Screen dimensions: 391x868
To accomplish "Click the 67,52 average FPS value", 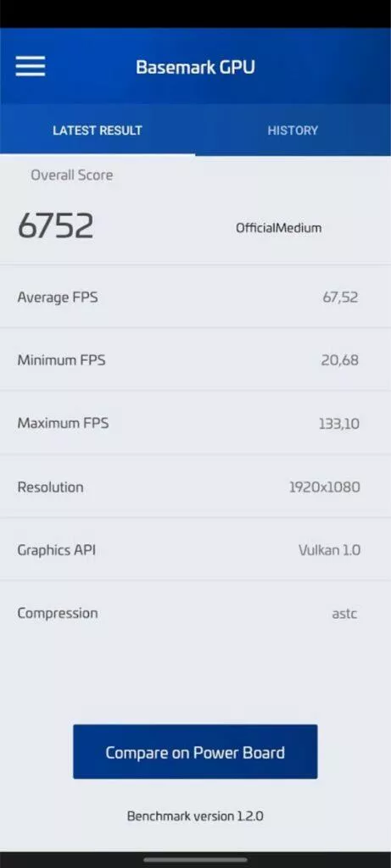I will click(340, 298).
